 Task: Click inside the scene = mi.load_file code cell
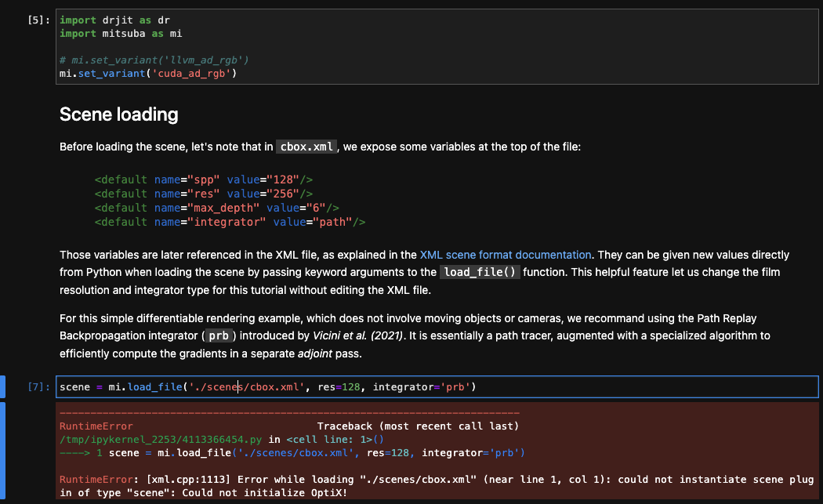coord(235,386)
